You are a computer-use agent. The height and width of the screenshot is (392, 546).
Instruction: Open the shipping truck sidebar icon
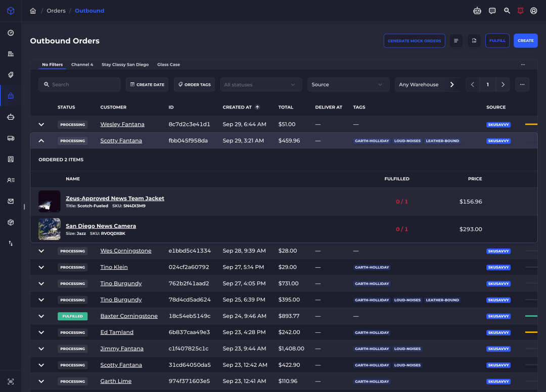pos(11,138)
